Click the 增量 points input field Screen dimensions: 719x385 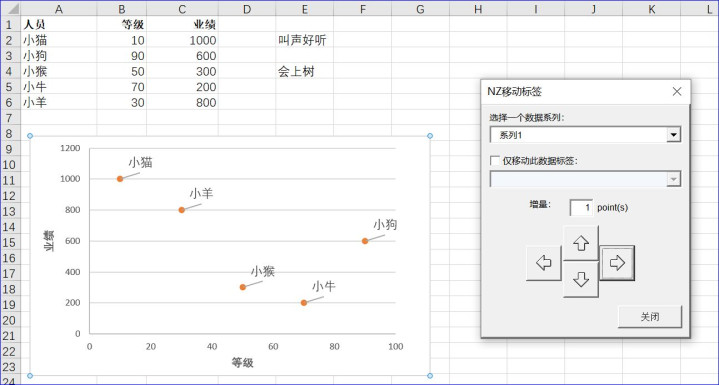point(581,208)
